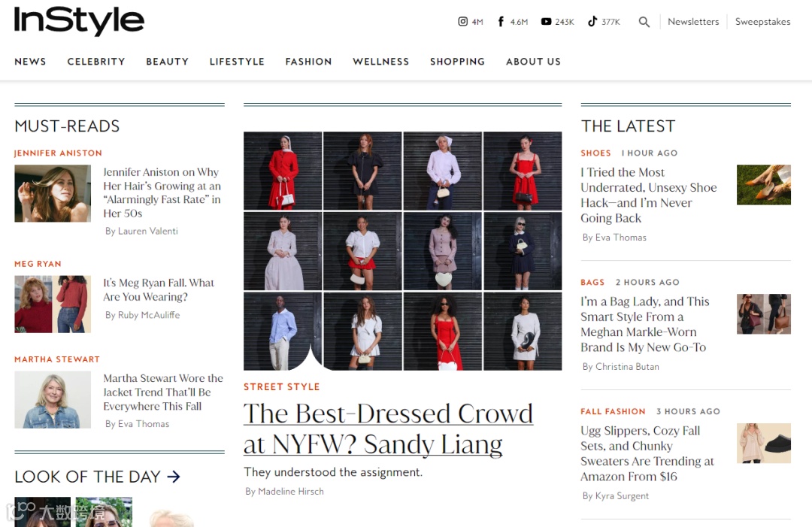Open InStyle's Facebook page icon
812x527 pixels.
[x=500, y=21]
